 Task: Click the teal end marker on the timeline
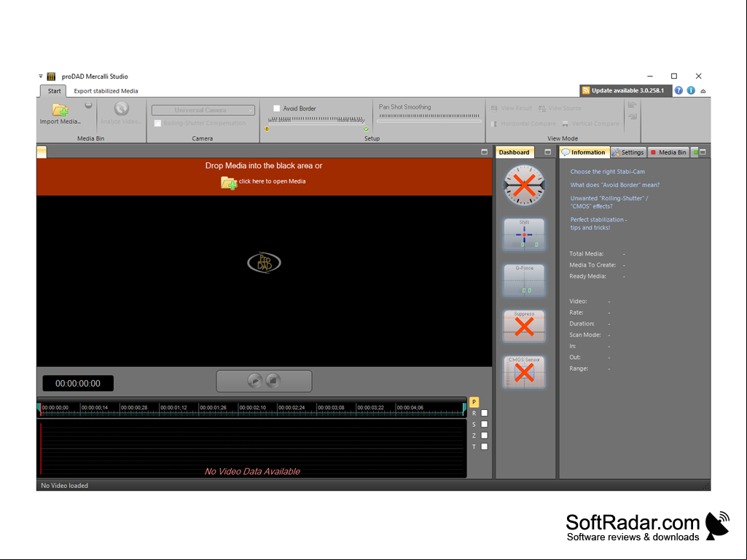(464, 409)
